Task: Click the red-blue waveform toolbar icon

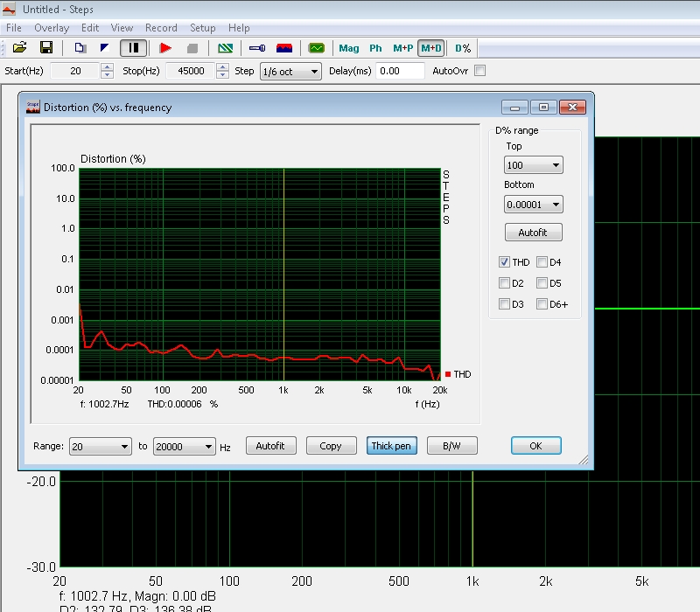Action: tap(284, 48)
